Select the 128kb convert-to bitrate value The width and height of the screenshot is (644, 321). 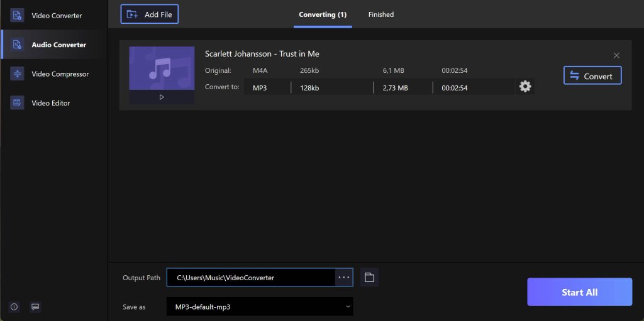point(309,88)
